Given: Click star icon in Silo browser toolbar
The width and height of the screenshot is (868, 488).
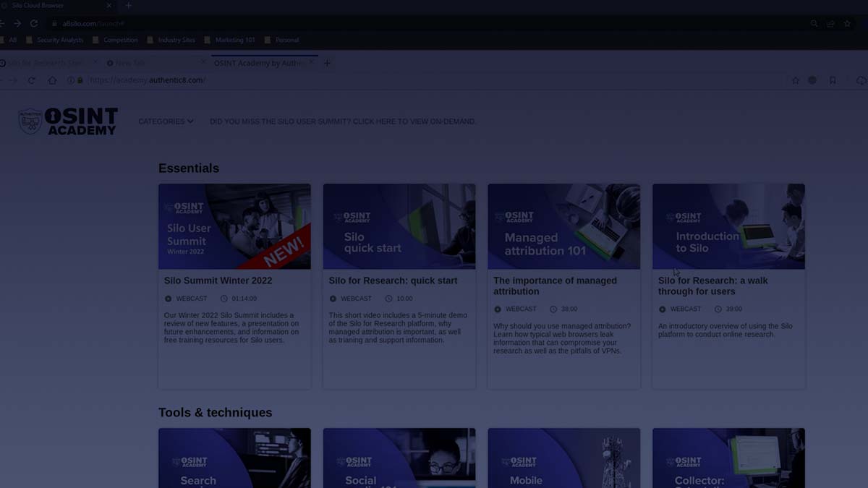Looking at the screenshot, I should (x=796, y=80).
